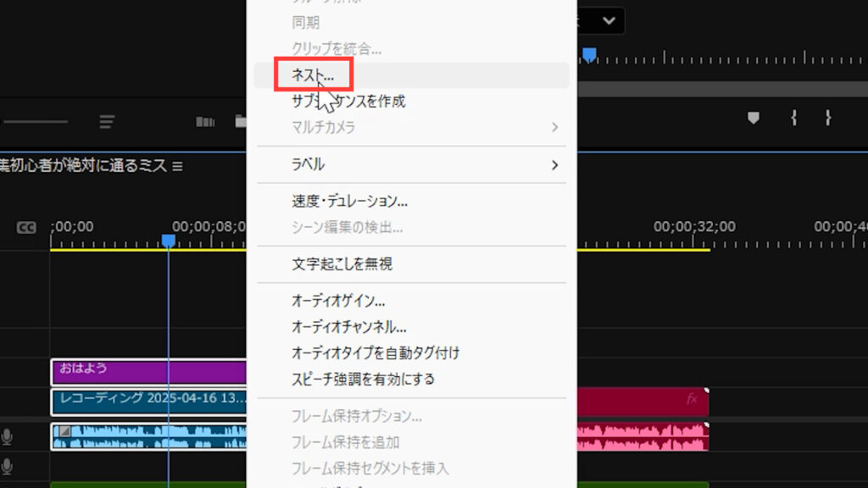Select the purple おはよう clip
The height and width of the screenshot is (488, 868).
coord(148,372)
